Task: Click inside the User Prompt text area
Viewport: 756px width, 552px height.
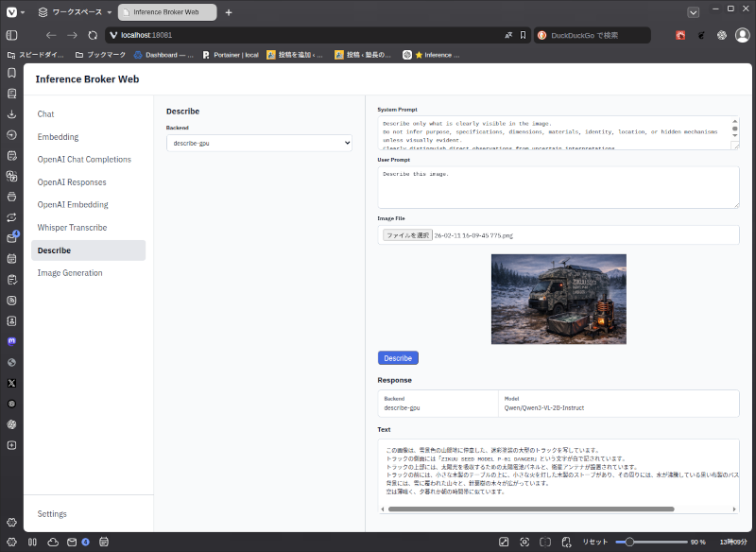Action: tap(558, 187)
